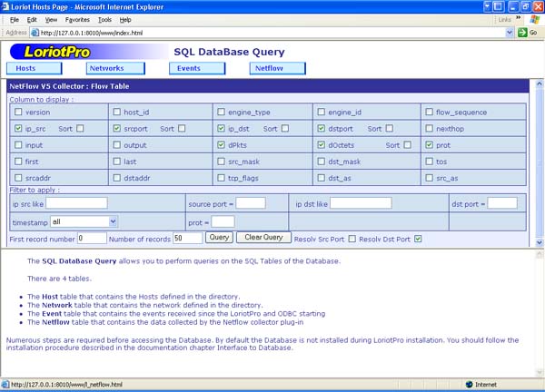Click the page icon in address bar

[35, 33]
